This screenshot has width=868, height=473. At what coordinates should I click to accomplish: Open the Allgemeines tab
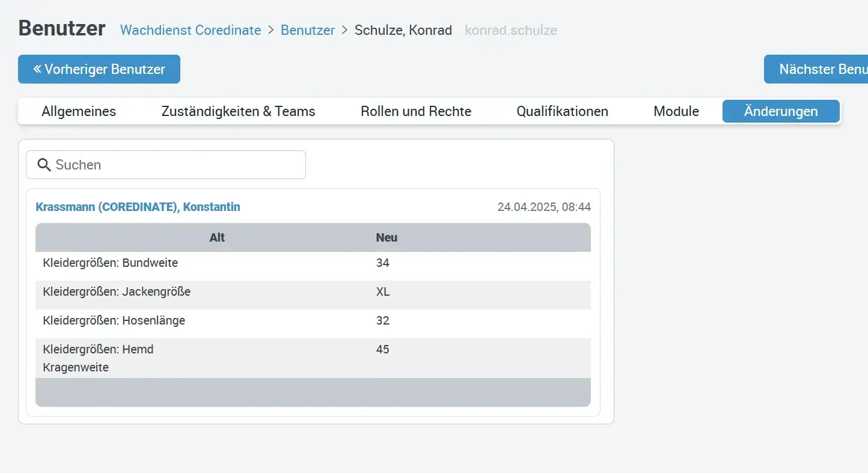tap(79, 111)
